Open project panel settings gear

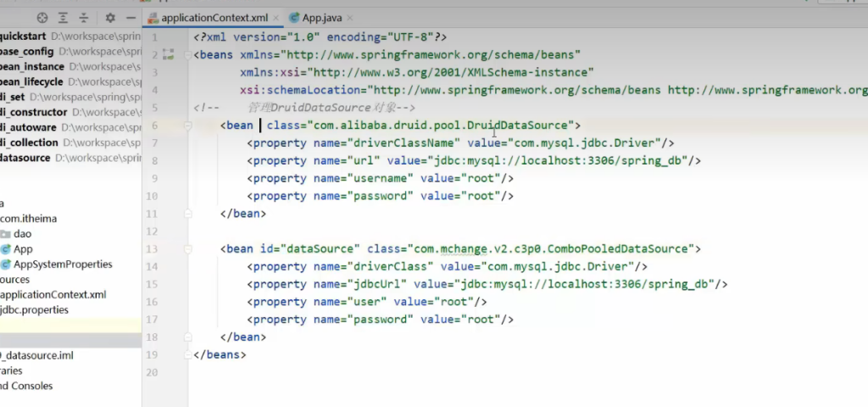pos(110,17)
